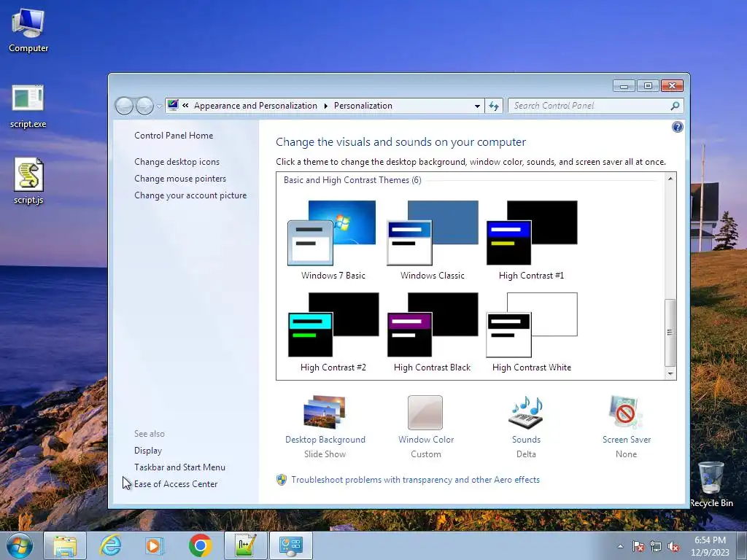Viewport: 747px width, 560px height.
Task: Open Change mouse pointers link
Action: click(180, 179)
